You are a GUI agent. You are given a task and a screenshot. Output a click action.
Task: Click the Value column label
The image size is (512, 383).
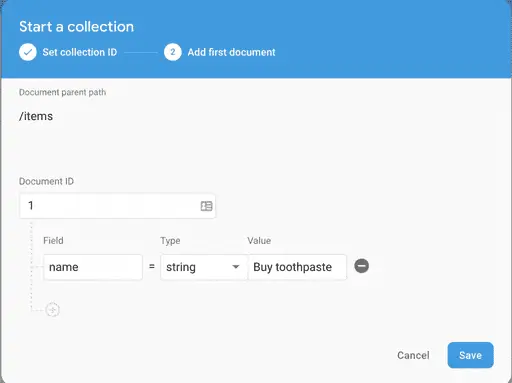click(259, 241)
